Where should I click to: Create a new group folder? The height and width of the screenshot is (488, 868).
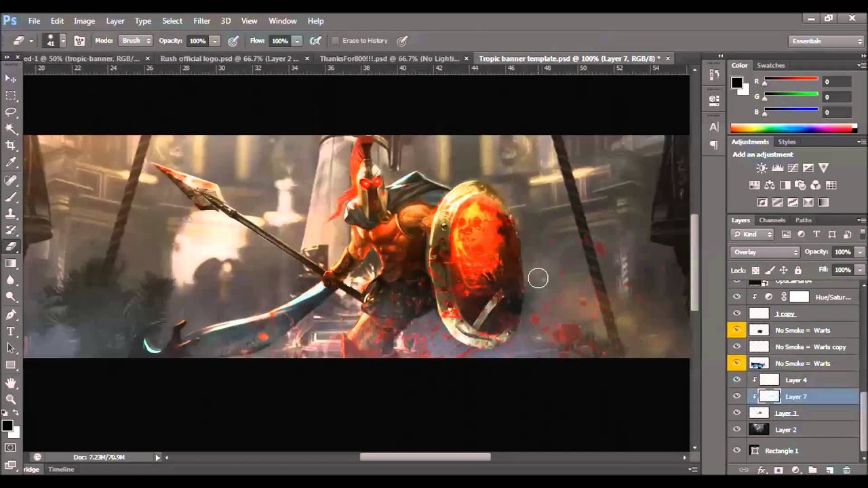coord(812,470)
